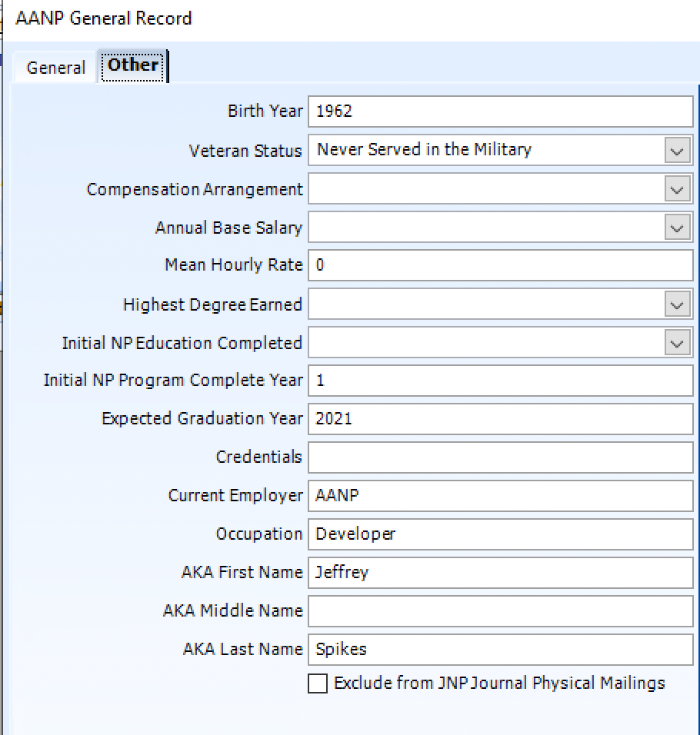The height and width of the screenshot is (735, 700).
Task: Edit the Current Employer field showing AANP
Action: [500, 496]
